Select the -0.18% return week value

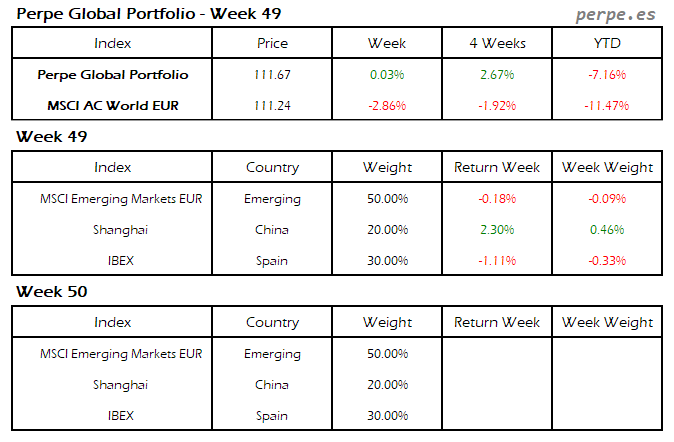pos(497,199)
